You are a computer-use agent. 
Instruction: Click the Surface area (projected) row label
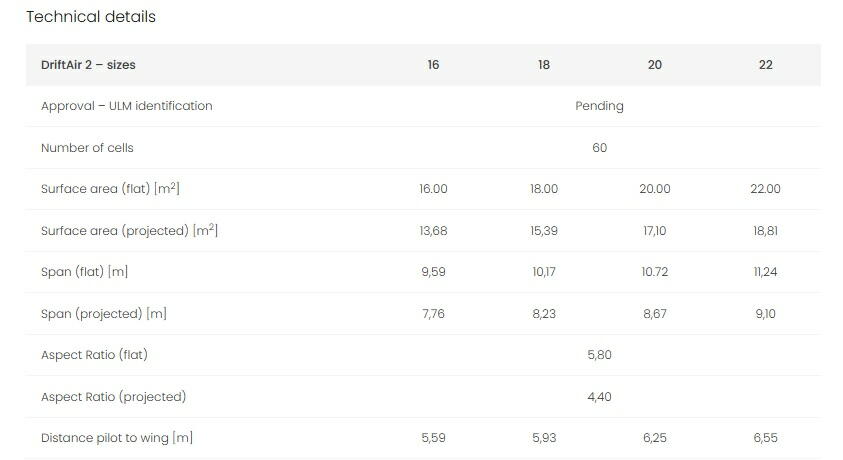(x=129, y=231)
